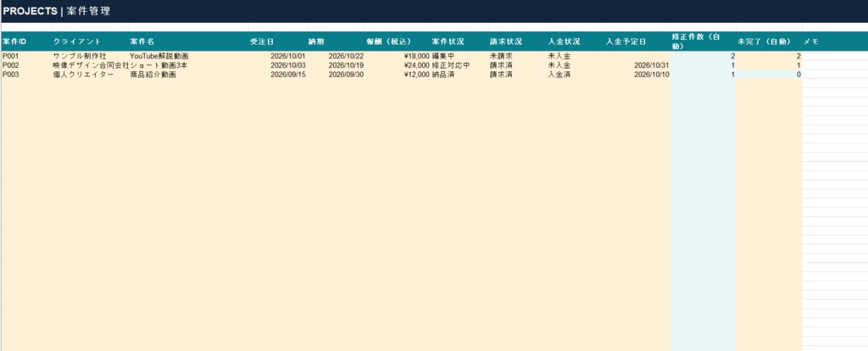Select the 個人クリエイター client cell
This screenshot has width=868, height=351.
tap(90, 75)
